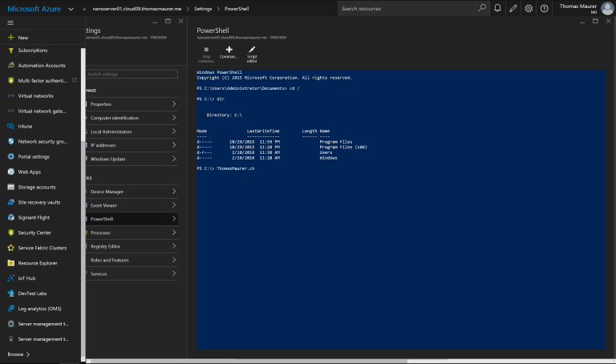Open the notifications bell icon
Screen dimensions: 616x364
[497, 8]
